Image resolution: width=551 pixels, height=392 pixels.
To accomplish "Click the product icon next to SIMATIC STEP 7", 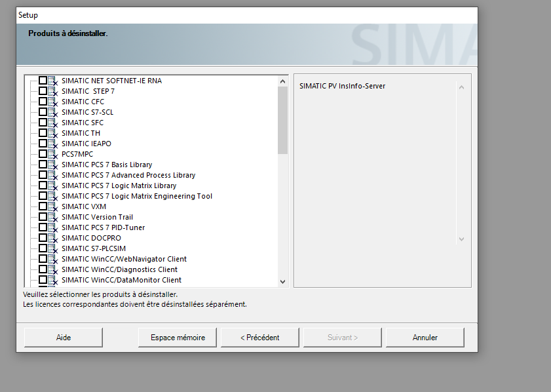I will pyautogui.click(x=52, y=91).
